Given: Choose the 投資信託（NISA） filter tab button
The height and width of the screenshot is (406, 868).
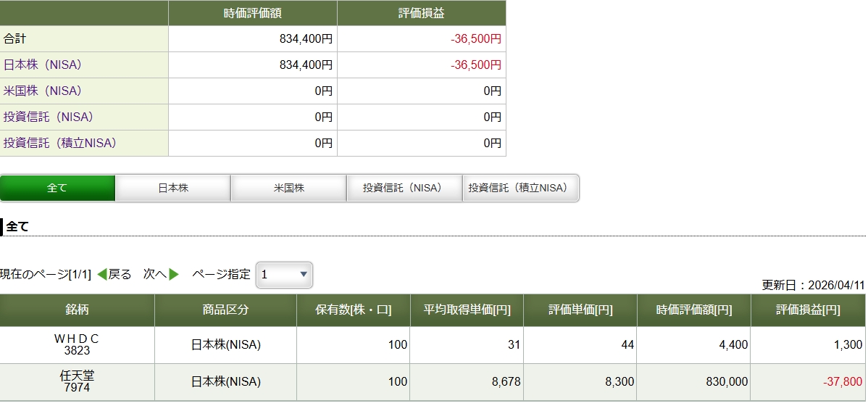Looking at the screenshot, I should point(404,188).
